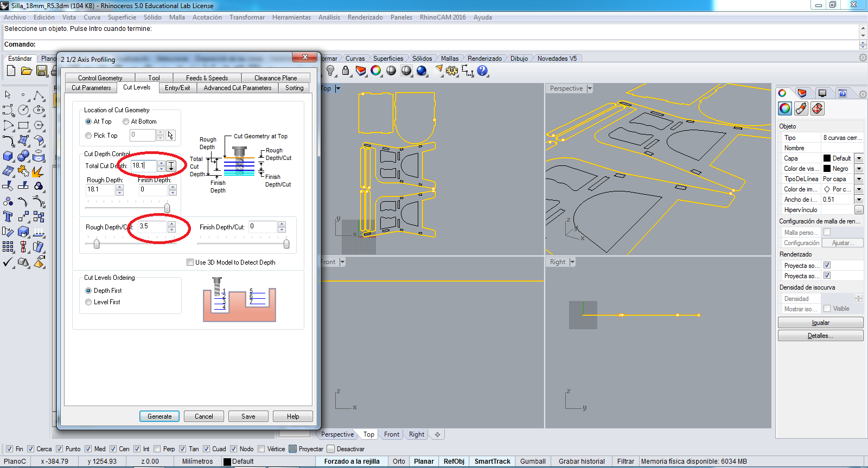Open the material paintbrush icon in properties panel

pos(801,108)
